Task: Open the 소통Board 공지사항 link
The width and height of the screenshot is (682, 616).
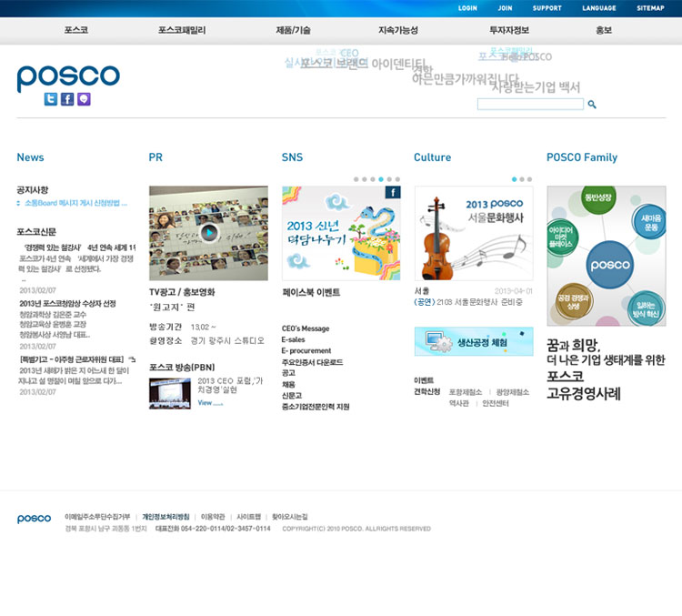Action: click(75, 203)
